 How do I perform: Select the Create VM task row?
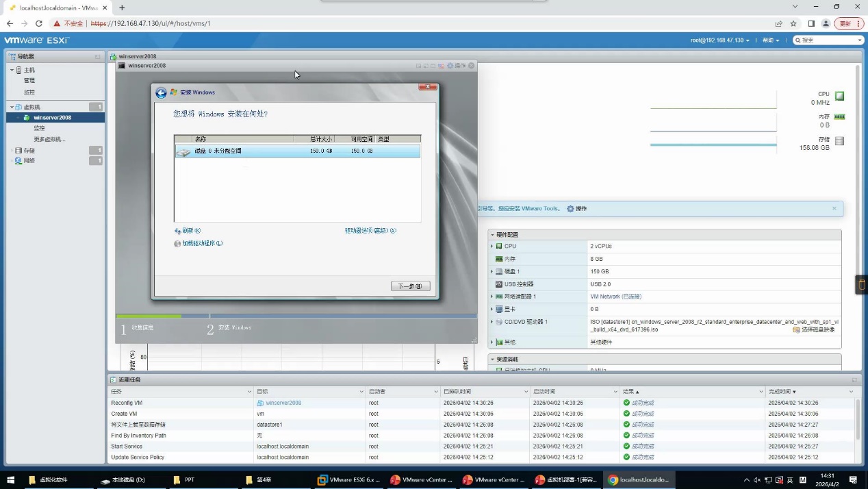[x=481, y=414]
